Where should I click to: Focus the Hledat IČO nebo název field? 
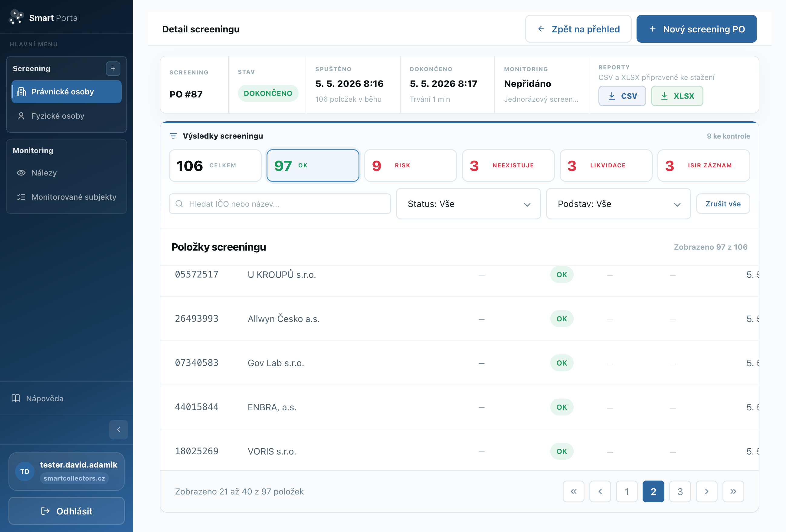pos(280,204)
